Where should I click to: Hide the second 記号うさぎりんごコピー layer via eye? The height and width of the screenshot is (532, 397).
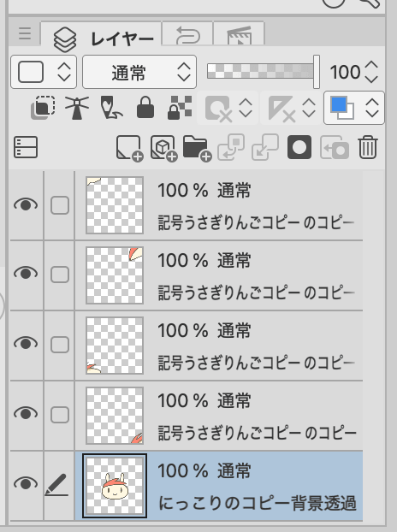26,274
